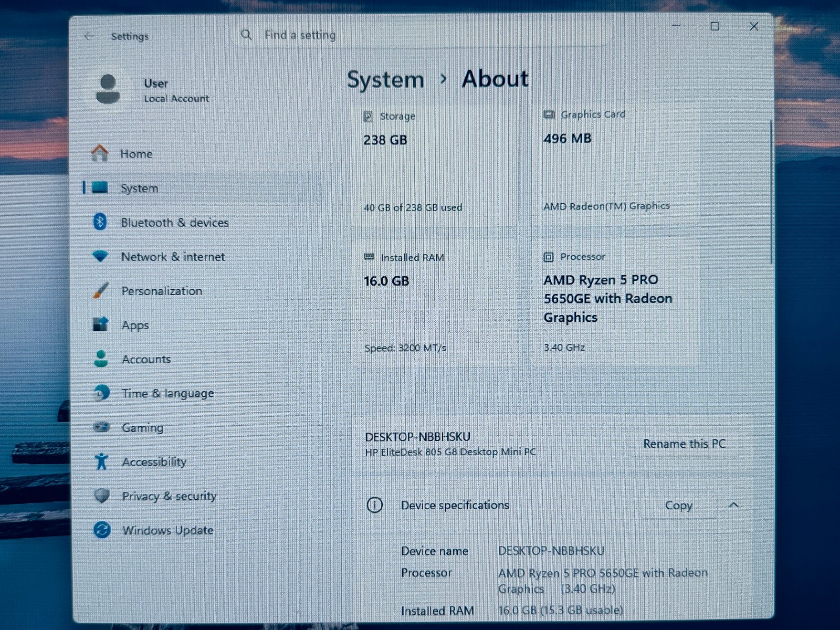
Task: Click the user avatar picture
Action: (x=108, y=89)
